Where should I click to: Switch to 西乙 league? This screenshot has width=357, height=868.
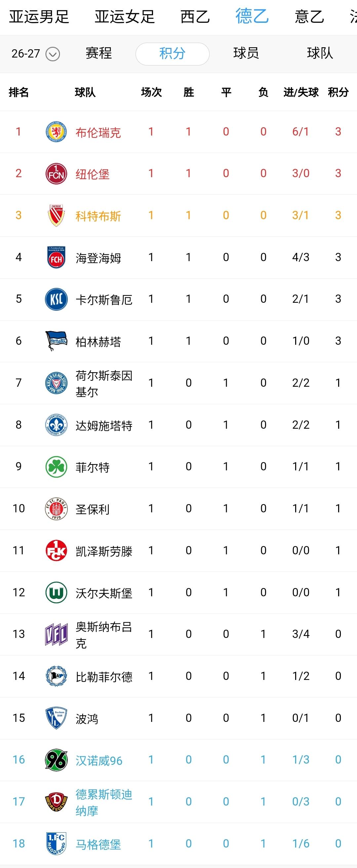[x=195, y=17]
